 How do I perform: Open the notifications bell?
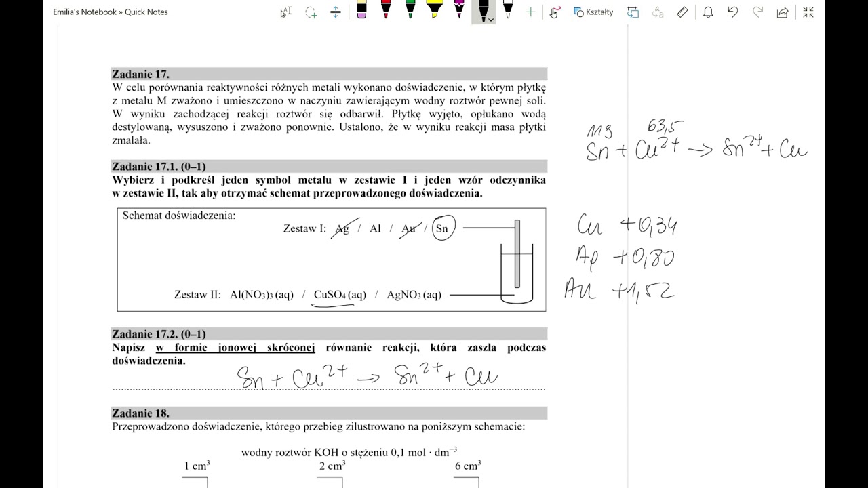[x=708, y=12]
